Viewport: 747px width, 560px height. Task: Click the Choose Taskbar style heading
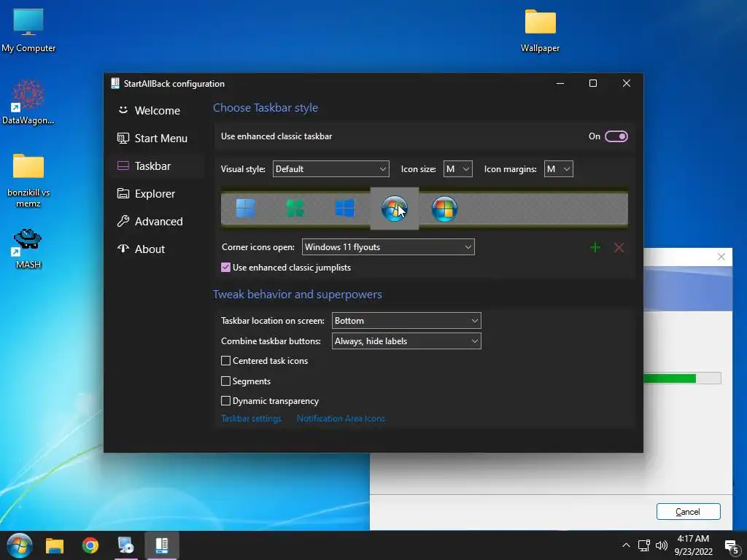coord(266,108)
